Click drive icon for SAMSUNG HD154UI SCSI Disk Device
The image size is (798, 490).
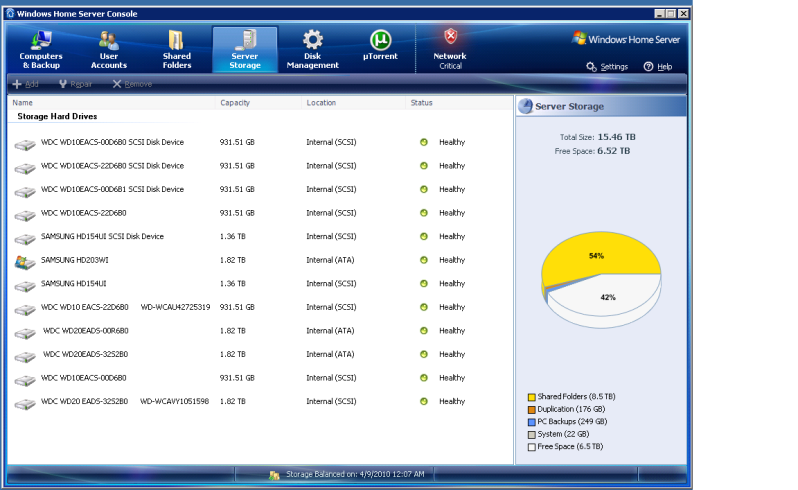(24, 238)
